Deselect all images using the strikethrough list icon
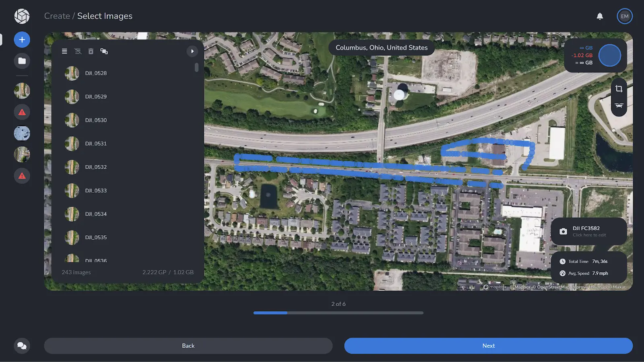 click(x=78, y=51)
